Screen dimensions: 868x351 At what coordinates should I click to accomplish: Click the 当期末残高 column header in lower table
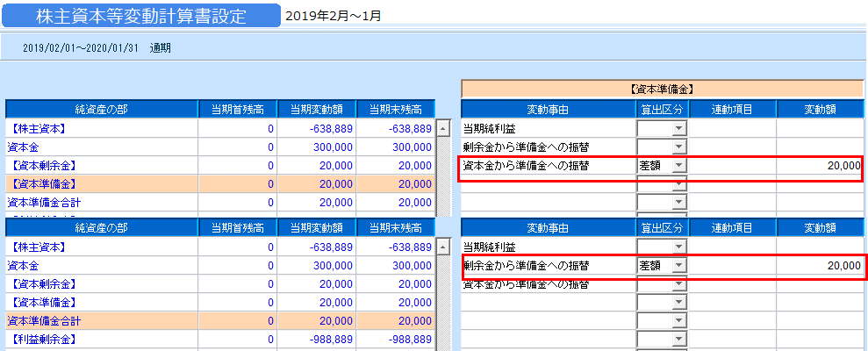(396, 227)
